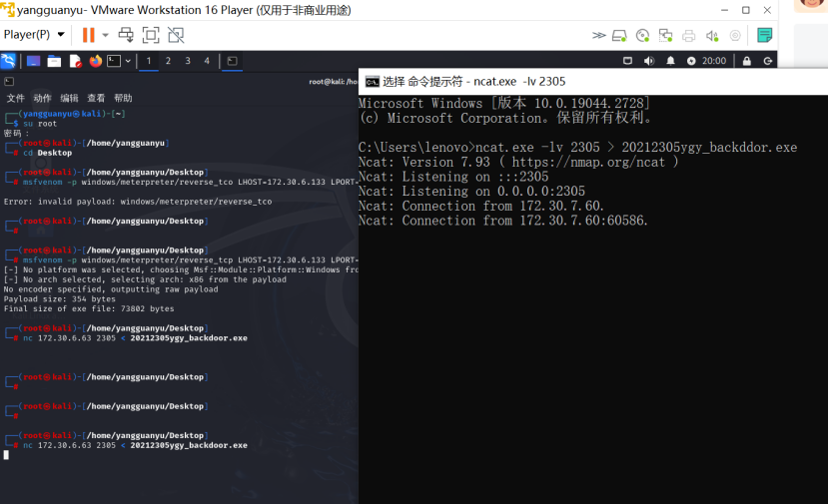The width and height of the screenshot is (829, 504).
Task: Switch to workspace 1
Action: pos(149,61)
